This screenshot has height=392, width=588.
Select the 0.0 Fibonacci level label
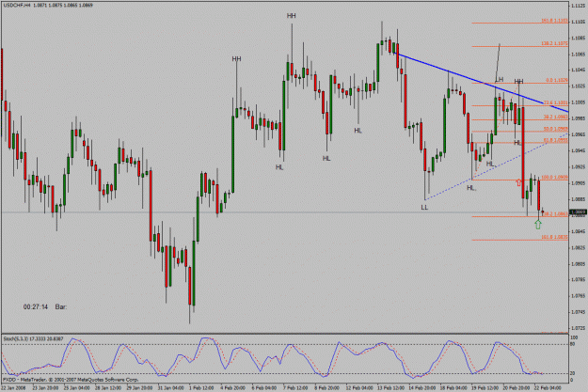point(557,80)
